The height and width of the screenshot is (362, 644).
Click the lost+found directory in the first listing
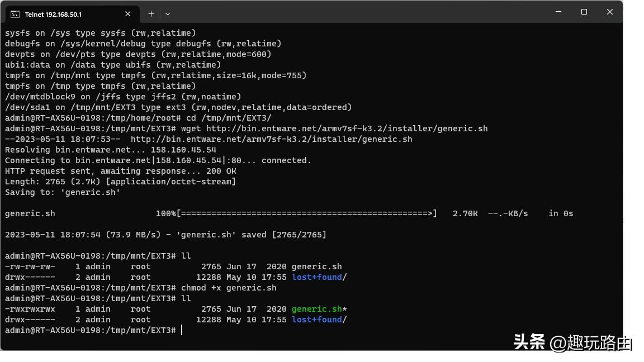317,277
